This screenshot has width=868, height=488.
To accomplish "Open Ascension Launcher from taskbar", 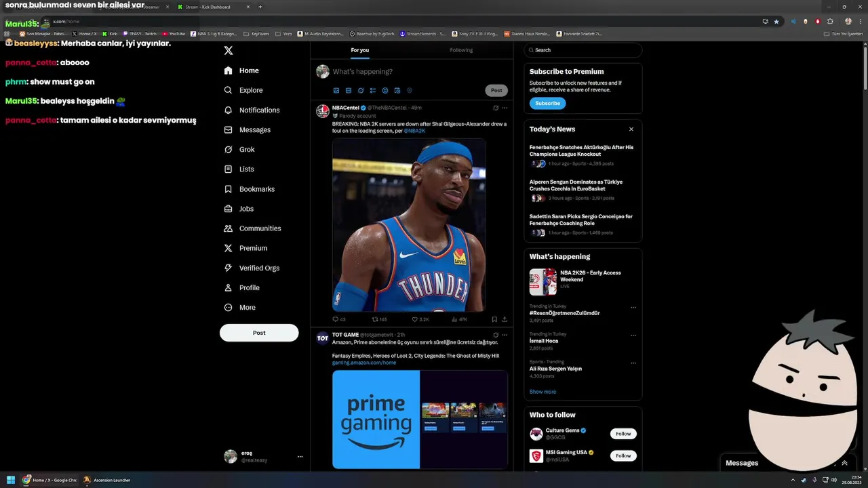I will (106, 480).
